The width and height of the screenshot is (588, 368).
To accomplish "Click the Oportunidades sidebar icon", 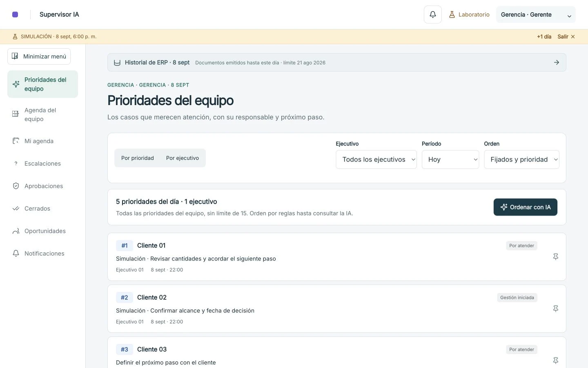I will click(x=16, y=231).
